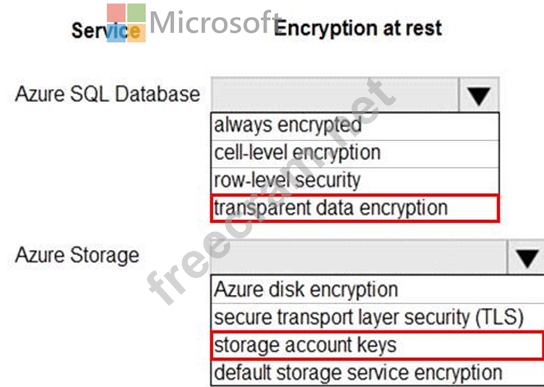Click the yellow square of Microsoft logo
The width and height of the screenshot is (544, 387).
pyautogui.click(x=136, y=33)
